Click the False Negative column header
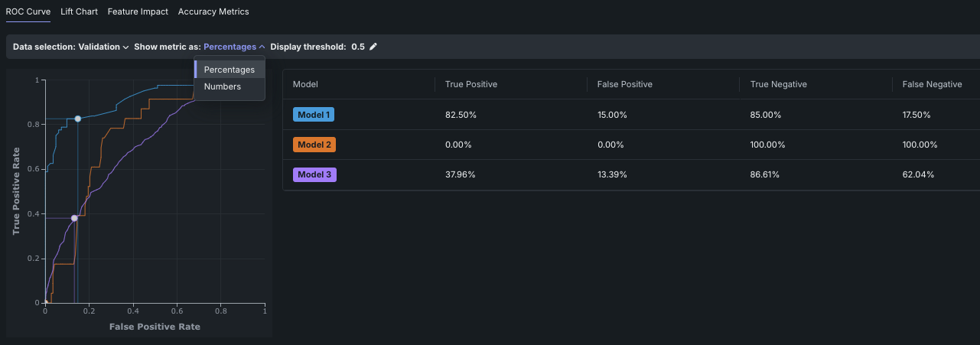This screenshot has width=980, height=345. pos(932,84)
